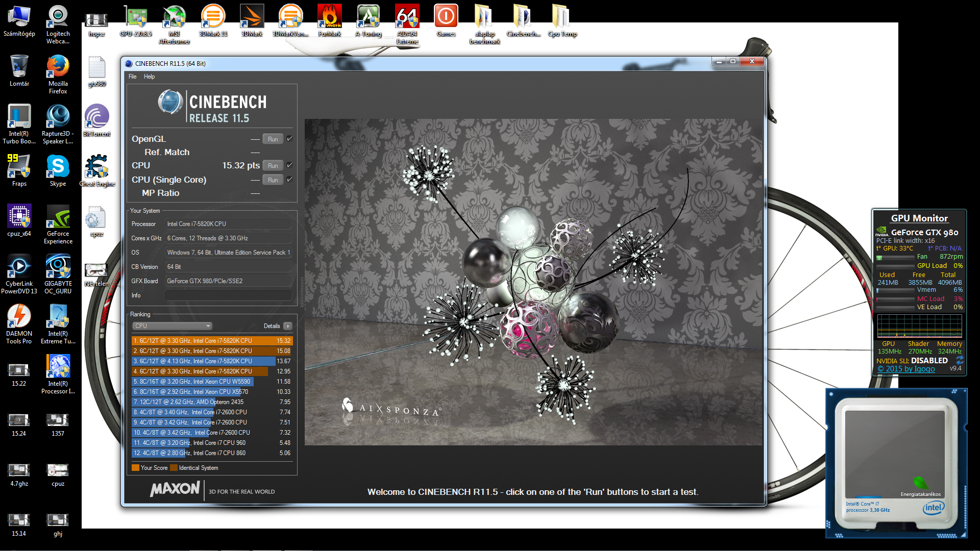The image size is (980, 551).
Task: Open the 3DMark desktop shortcut
Action: click(252, 21)
